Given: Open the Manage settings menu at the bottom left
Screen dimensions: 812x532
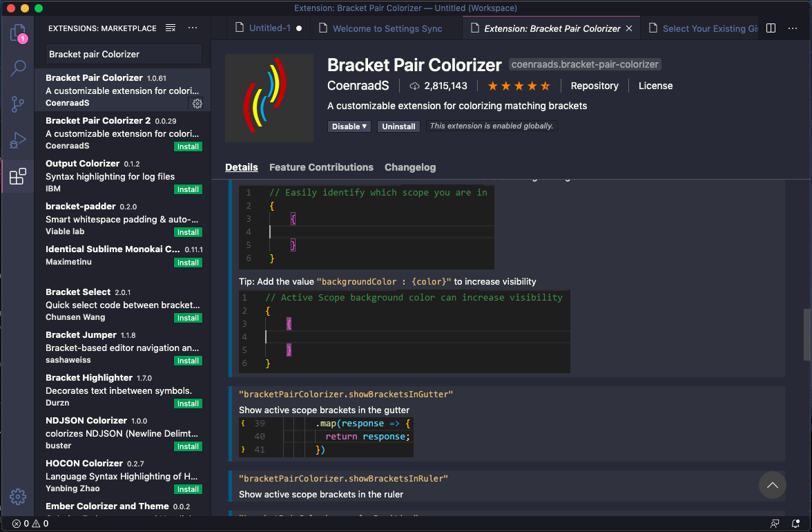Looking at the screenshot, I should [18, 496].
